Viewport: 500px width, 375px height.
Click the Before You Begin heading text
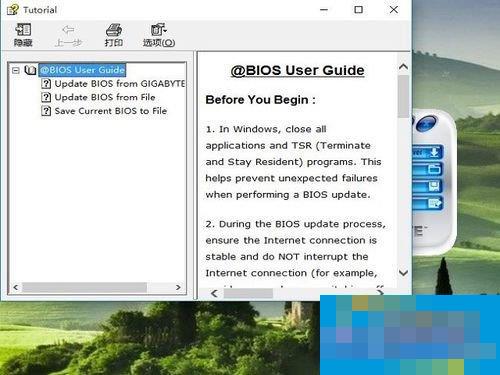[260, 100]
